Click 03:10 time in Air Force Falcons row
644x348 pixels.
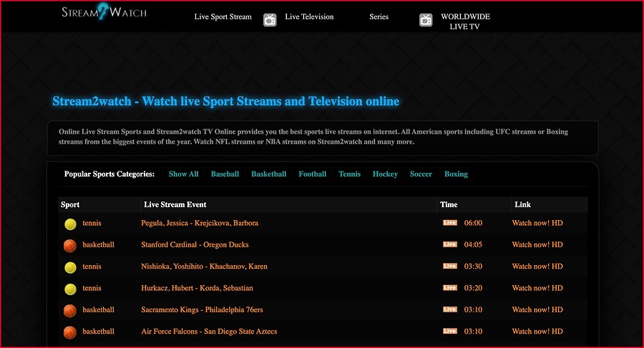[473, 331]
